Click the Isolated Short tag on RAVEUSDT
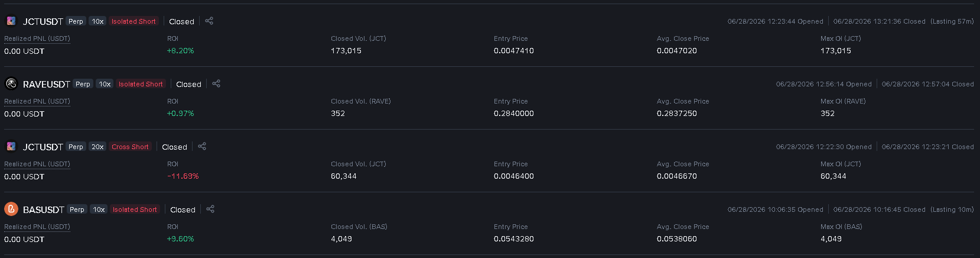The width and height of the screenshot is (980, 258). pyautogui.click(x=141, y=84)
